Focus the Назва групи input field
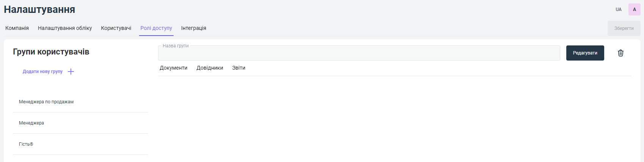This screenshot has height=162, width=644. tap(359, 53)
